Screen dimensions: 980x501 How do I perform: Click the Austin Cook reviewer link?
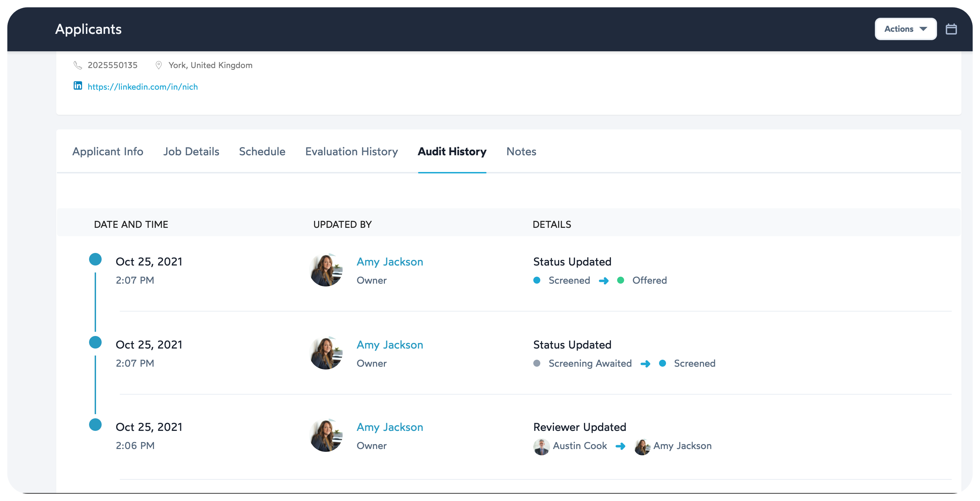580,446
